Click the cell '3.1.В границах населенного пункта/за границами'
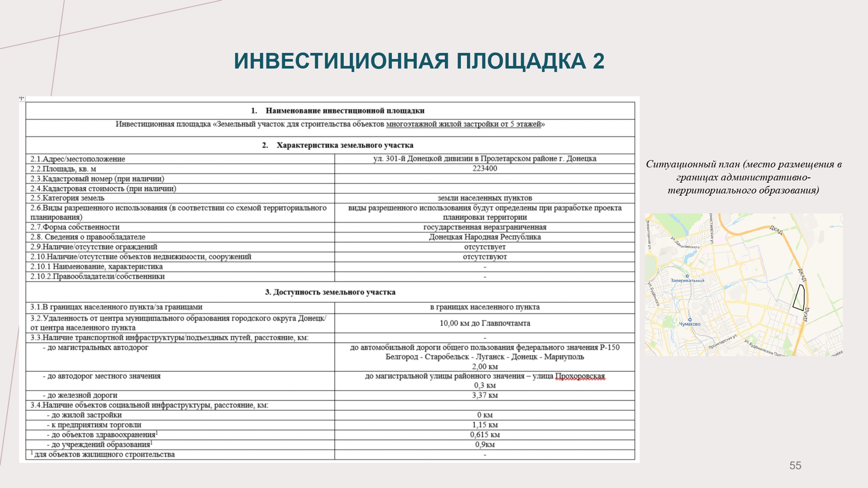Screen dimensions: 868x488 coord(180,308)
